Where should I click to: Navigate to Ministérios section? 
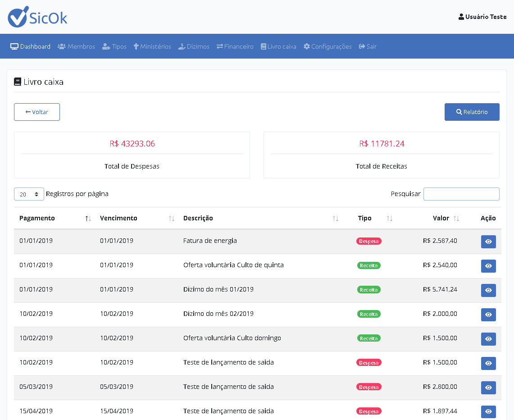pos(152,46)
